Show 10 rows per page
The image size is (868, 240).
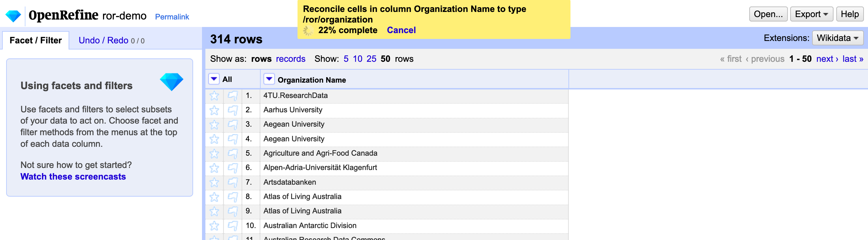[358, 59]
